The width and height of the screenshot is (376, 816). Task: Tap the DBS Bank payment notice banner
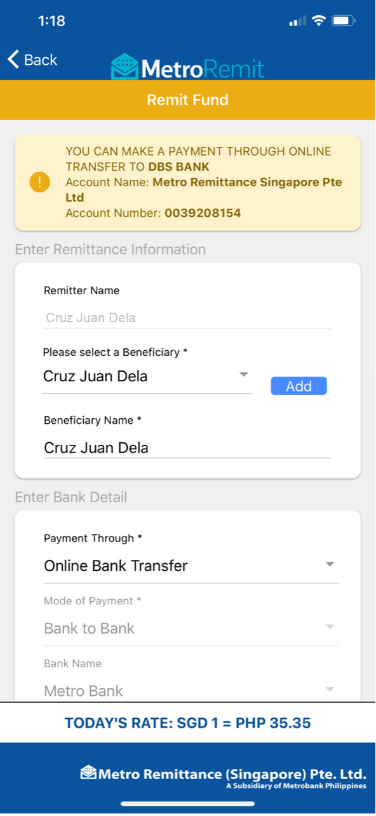[x=187, y=182]
